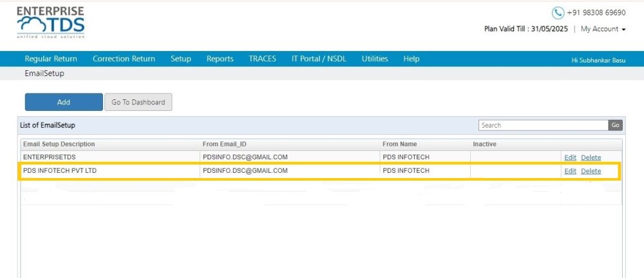Click the Go search button

[x=615, y=125]
